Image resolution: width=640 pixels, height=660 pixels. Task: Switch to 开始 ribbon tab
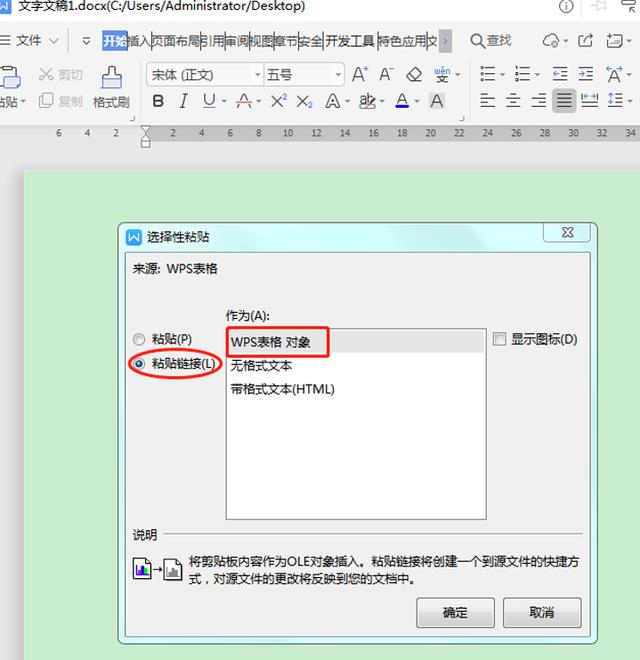[x=115, y=41]
